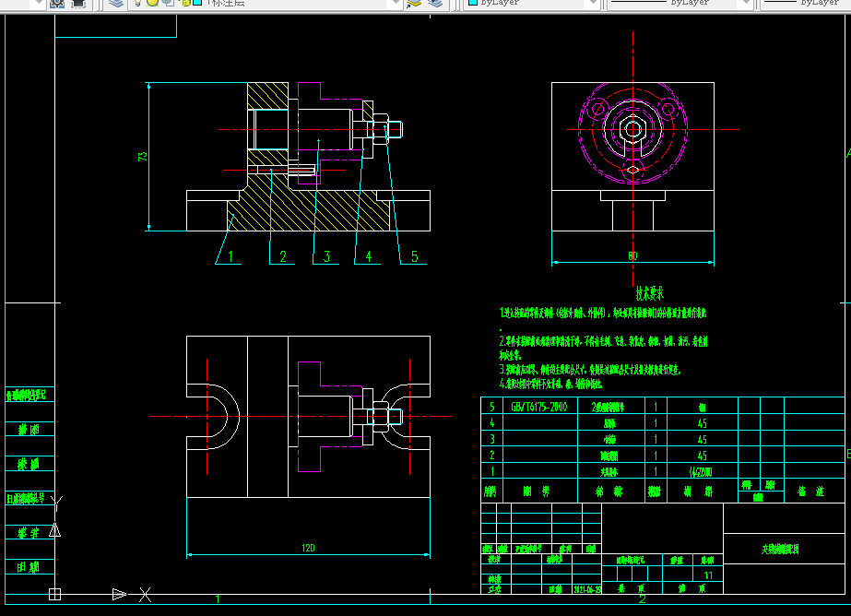Select the yellow hatched base in section view

(x=308, y=209)
